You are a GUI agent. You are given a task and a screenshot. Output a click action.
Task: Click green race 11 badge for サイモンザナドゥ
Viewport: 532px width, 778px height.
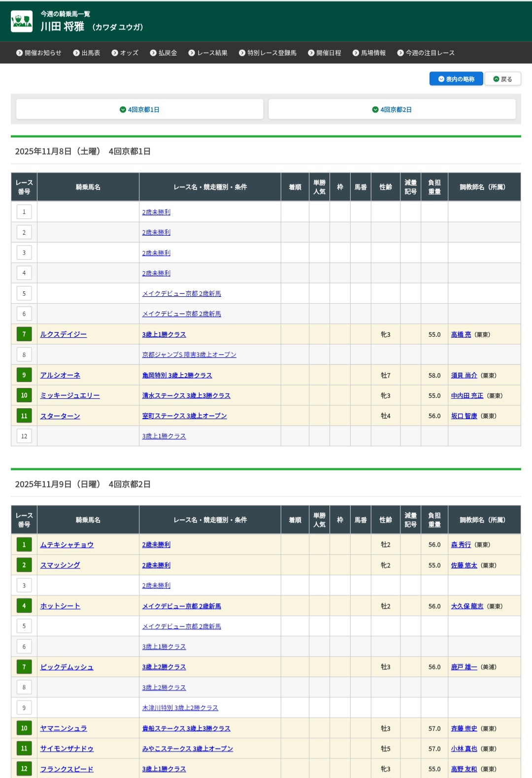(x=24, y=748)
